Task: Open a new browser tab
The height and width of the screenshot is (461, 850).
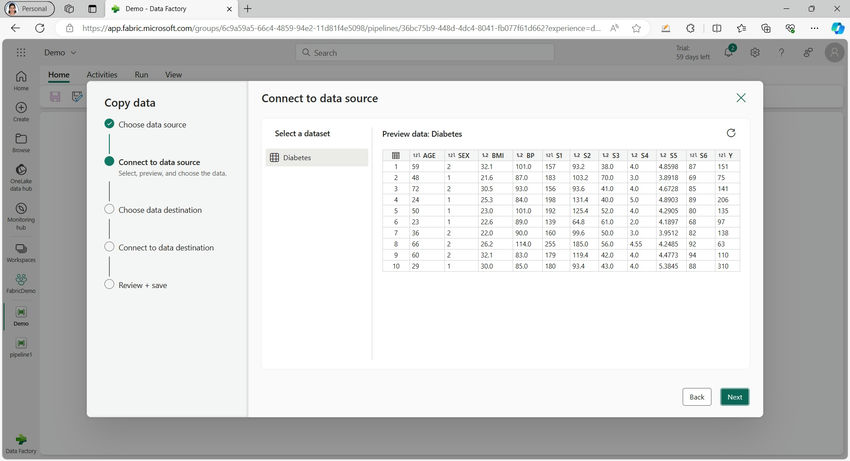Action: pos(248,9)
